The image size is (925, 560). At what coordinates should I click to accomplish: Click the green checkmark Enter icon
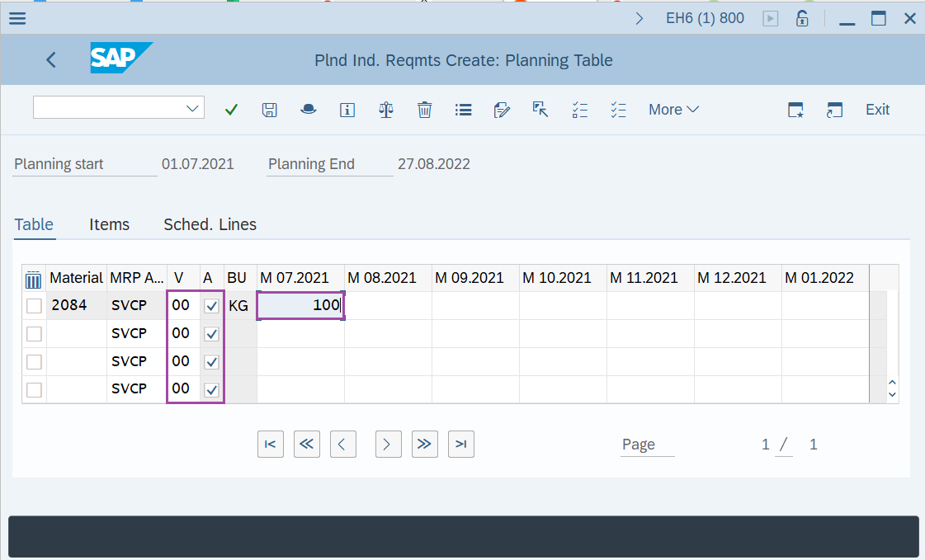[231, 110]
